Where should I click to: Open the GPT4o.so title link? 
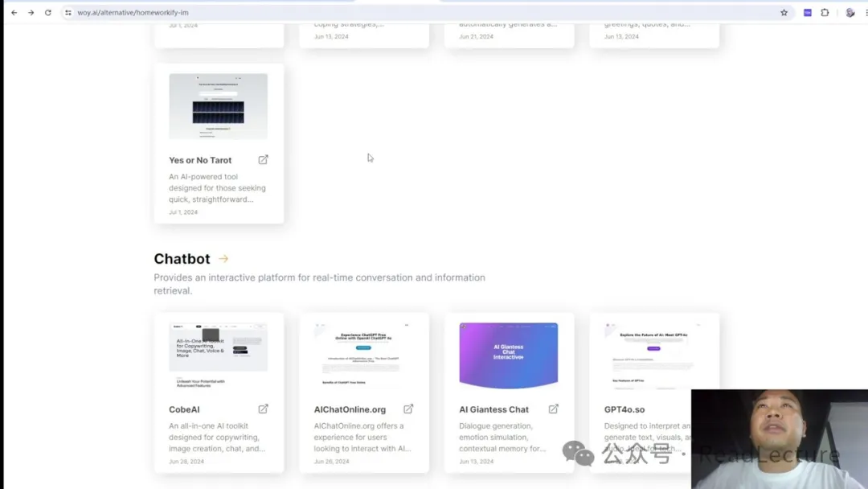624,410
